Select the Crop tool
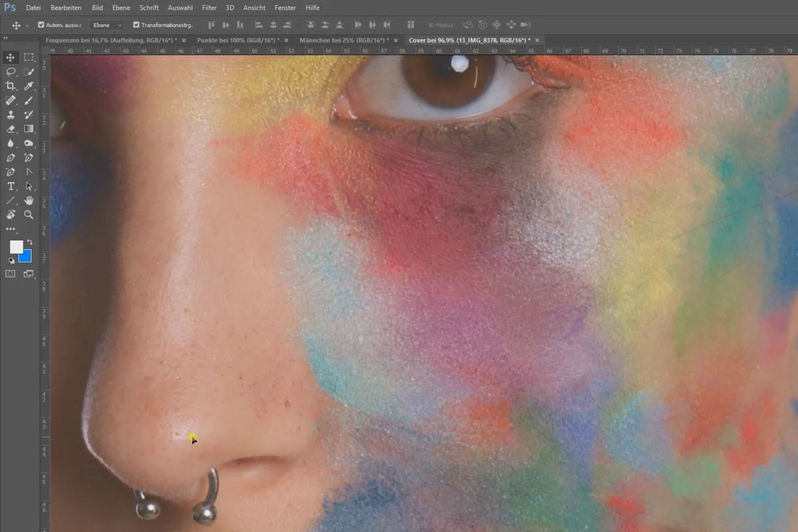The height and width of the screenshot is (532, 798). [11, 86]
